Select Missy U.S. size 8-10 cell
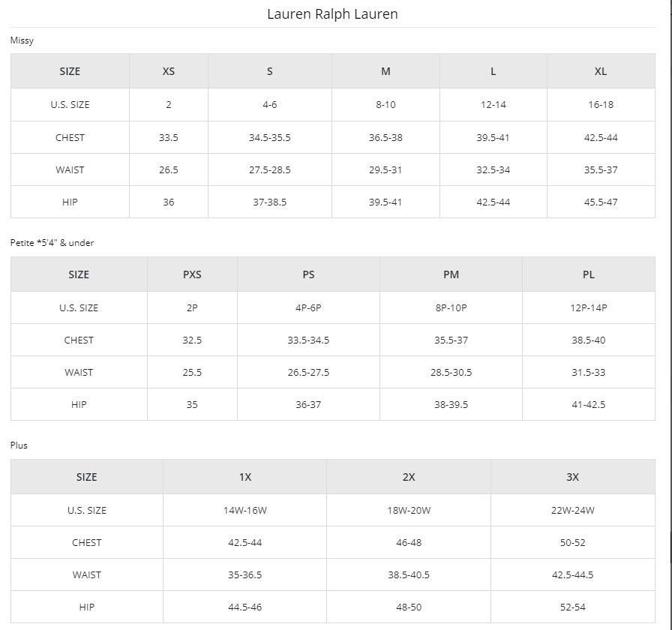Image resolution: width=672 pixels, height=630 pixels. click(385, 105)
